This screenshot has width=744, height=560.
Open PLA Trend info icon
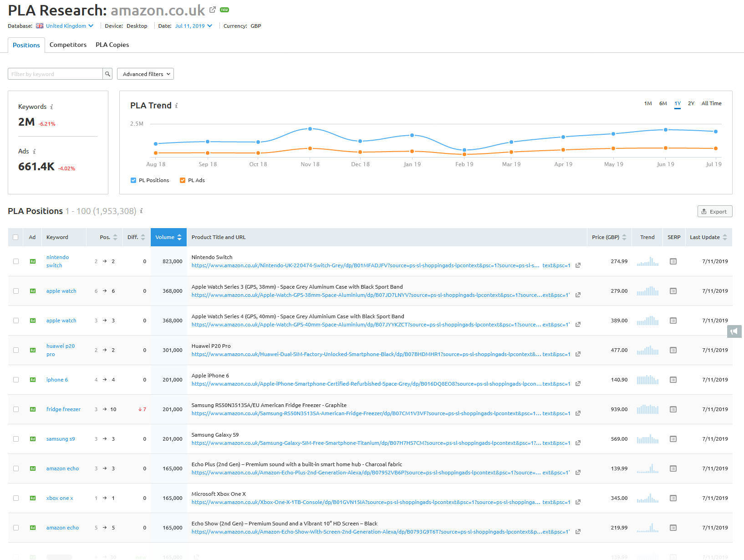(x=176, y=106)
